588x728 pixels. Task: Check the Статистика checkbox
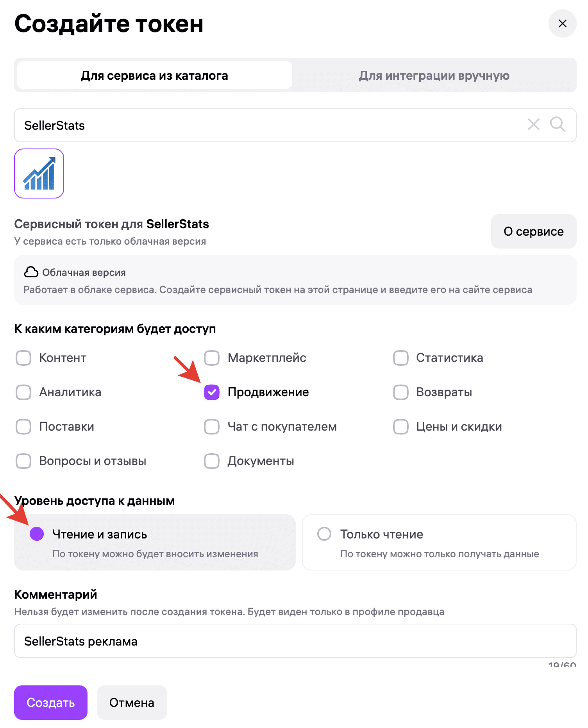tap(400, 358)
